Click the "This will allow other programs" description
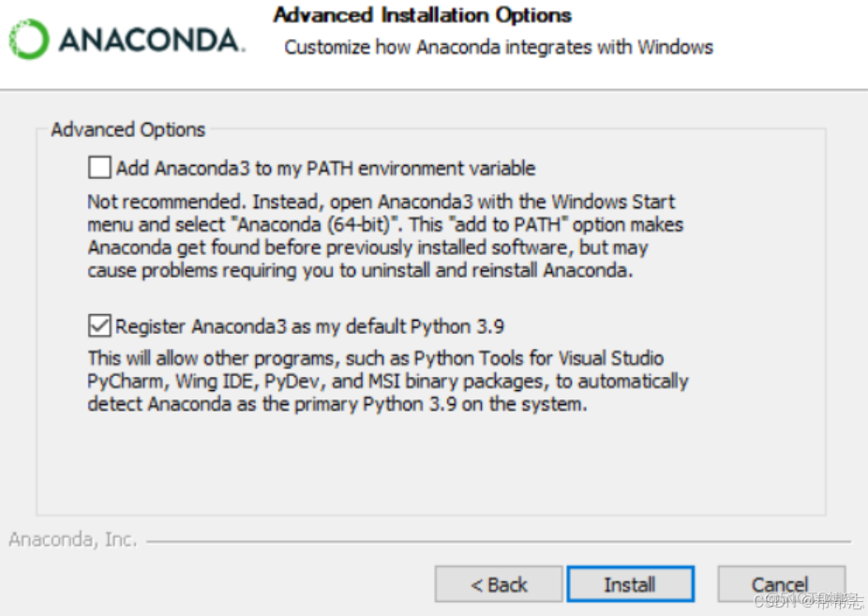Screen dimensions: 868x616 (375, 358)
